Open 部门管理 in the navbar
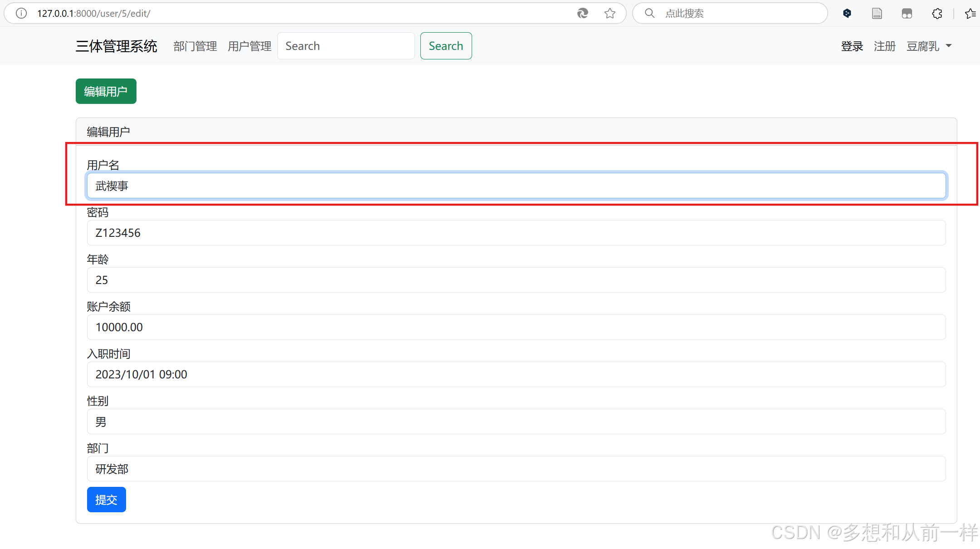Viewport: 980px width, 549px height. click(195, 46)
